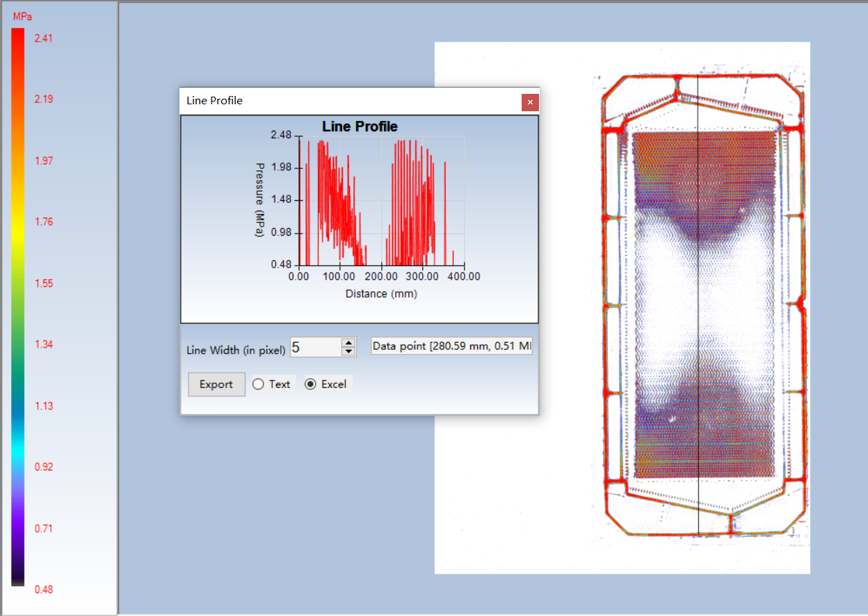Click the 2.41 maximum scale value
Viewport: 868px width, 616px height.
(43, 38)
